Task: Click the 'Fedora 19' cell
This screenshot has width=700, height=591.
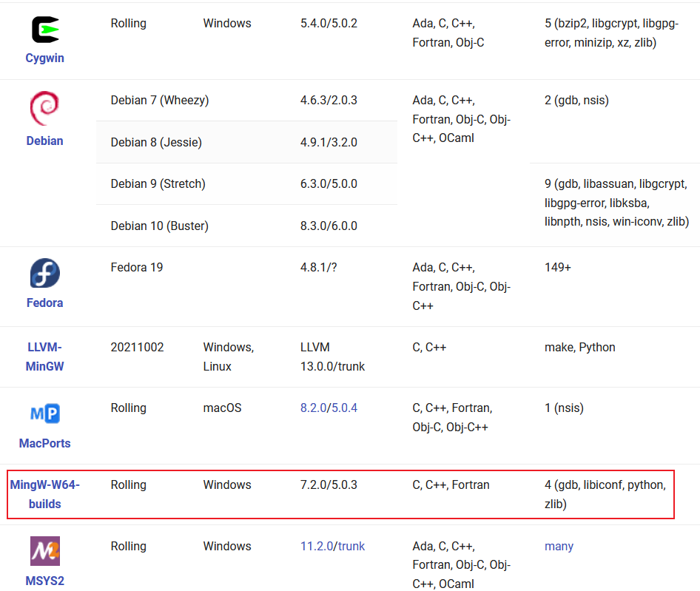Action: (x=137, y=267)
